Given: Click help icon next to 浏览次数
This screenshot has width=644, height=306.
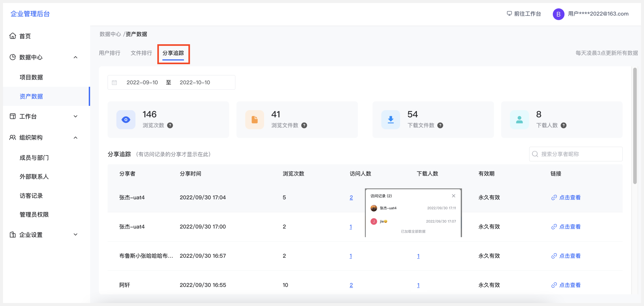Looking at the screenshot, I should (x=170, y=126).
